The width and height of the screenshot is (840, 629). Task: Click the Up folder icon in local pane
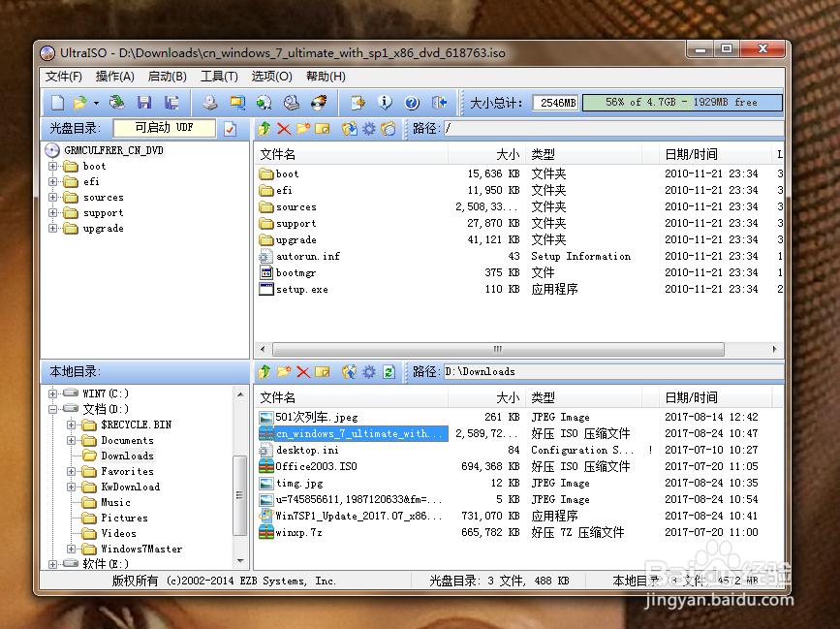264,371
